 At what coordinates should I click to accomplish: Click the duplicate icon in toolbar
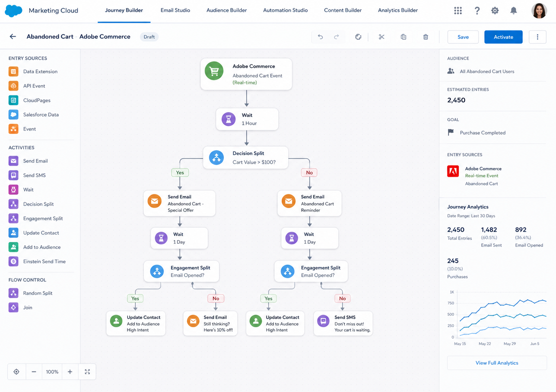(358, 37)
